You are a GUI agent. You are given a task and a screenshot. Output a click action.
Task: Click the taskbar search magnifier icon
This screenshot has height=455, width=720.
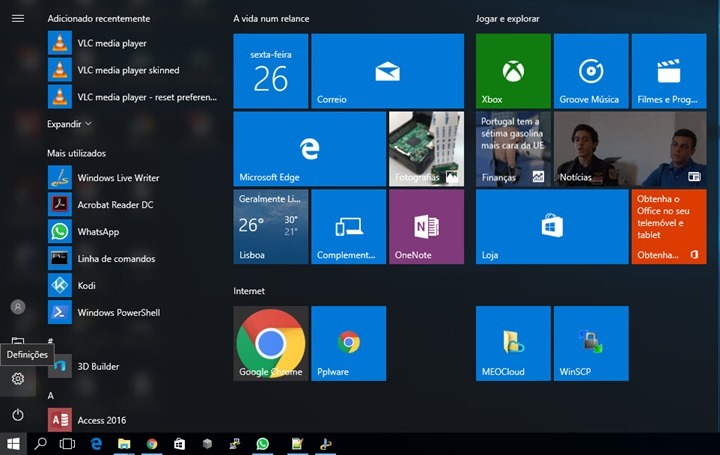pyautogui.click(x=41, y=443)
